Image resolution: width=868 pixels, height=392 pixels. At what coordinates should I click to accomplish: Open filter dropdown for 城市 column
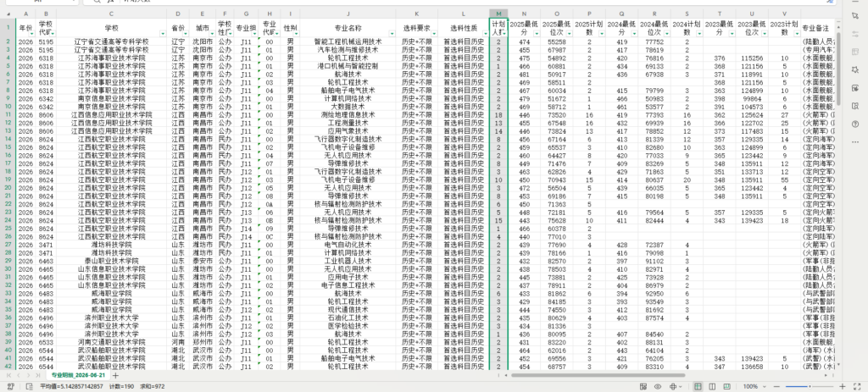(x=210, y=34)
